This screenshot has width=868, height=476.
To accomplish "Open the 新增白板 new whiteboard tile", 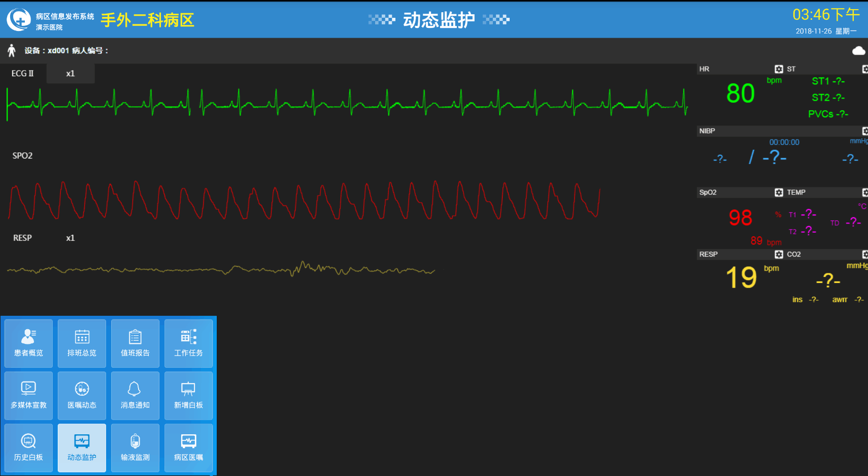I will coord(188,396).
